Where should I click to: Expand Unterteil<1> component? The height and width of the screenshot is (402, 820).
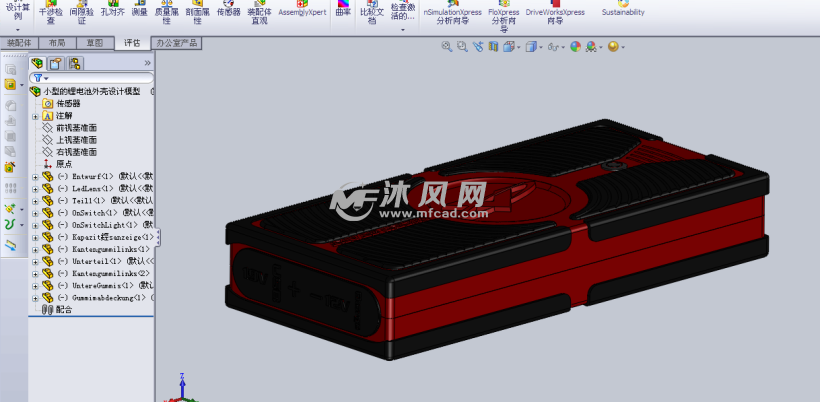pyautogui.click(x=35, y=261)
